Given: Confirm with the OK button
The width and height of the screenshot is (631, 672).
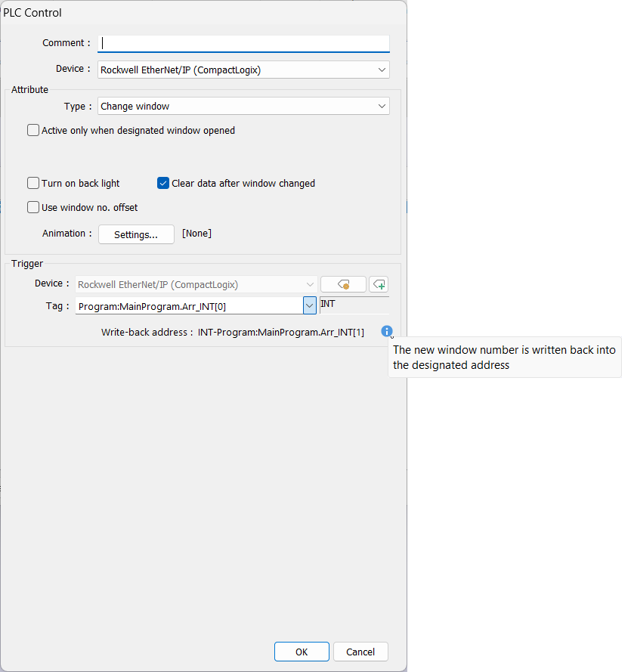Looking at the screenshot, I should [x=302, y=652].
